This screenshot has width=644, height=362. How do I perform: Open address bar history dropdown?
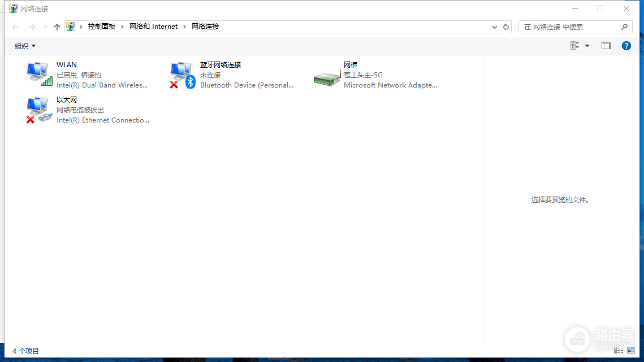click(495, 27)
